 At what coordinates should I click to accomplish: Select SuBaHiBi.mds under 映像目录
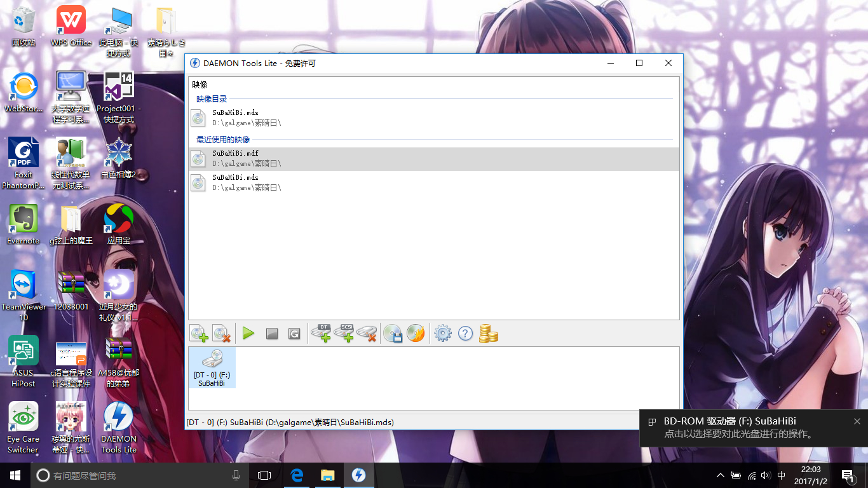(434, 118)
